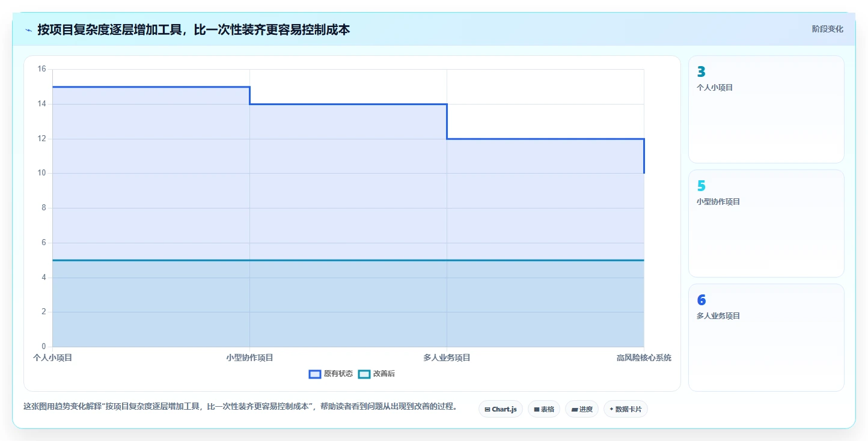Toggle the 改善后 legend swatch

(x=364, y=374)
